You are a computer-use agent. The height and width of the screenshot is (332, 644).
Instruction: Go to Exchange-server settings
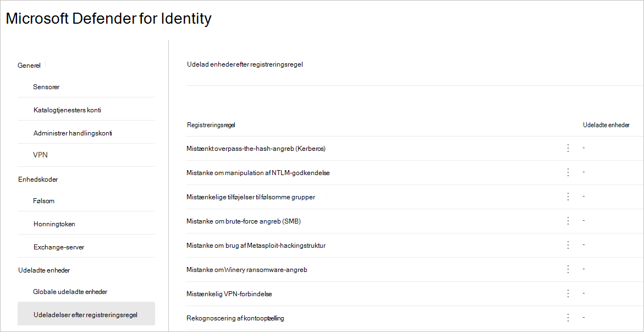tap(58, 247)
